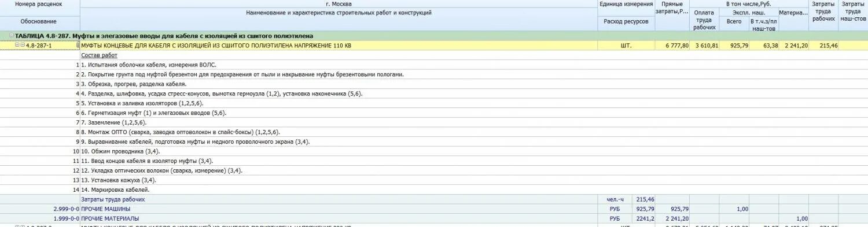Select rate code 4.8-287-1
This screenshot has width=868, height=227.
coord(39,45)
